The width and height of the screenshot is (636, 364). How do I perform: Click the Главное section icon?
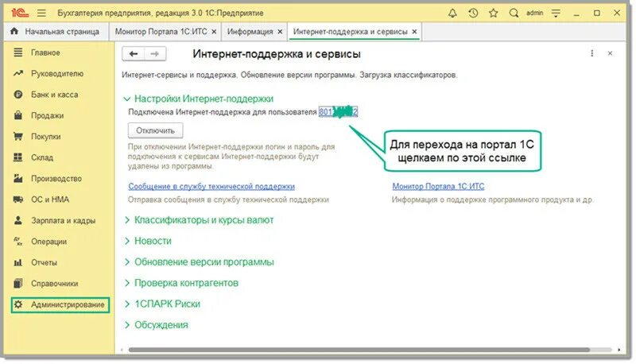pyautogui.click(x=17, y=52)
